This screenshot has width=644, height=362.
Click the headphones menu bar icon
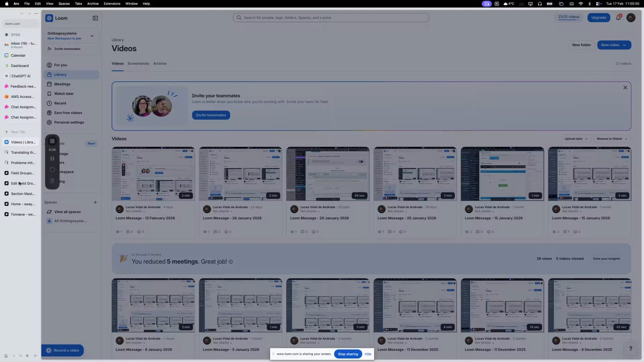[x=540, y=4]
